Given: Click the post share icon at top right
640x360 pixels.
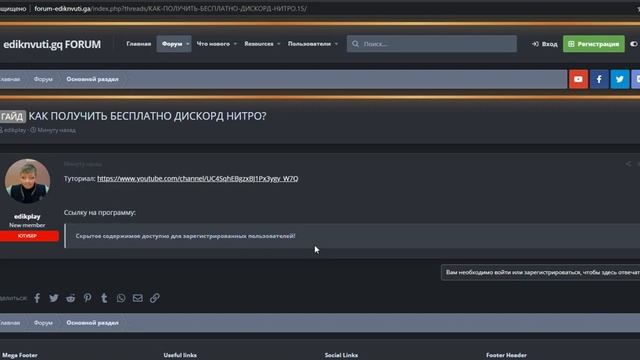Looking at the screenshot, I should click(628, 164).
